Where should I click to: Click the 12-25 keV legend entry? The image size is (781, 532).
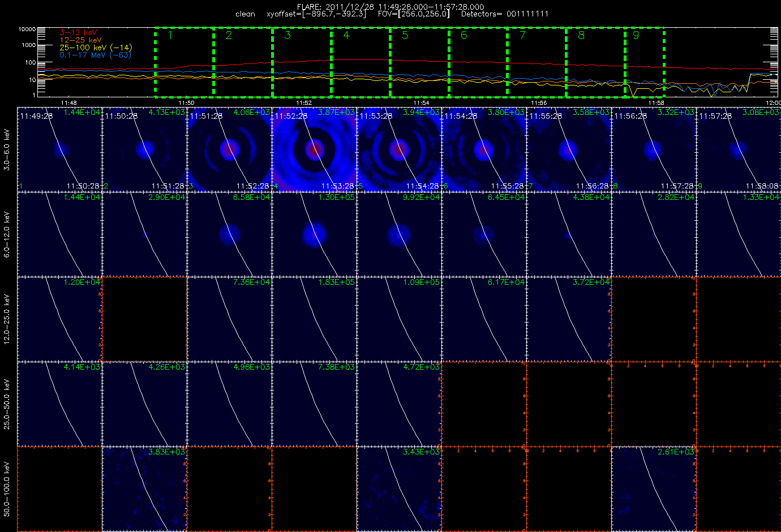(x=81, y=40)
